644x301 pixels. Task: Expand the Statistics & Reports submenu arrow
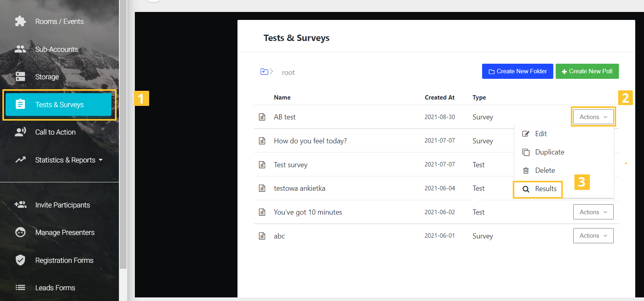click(101, 160)
